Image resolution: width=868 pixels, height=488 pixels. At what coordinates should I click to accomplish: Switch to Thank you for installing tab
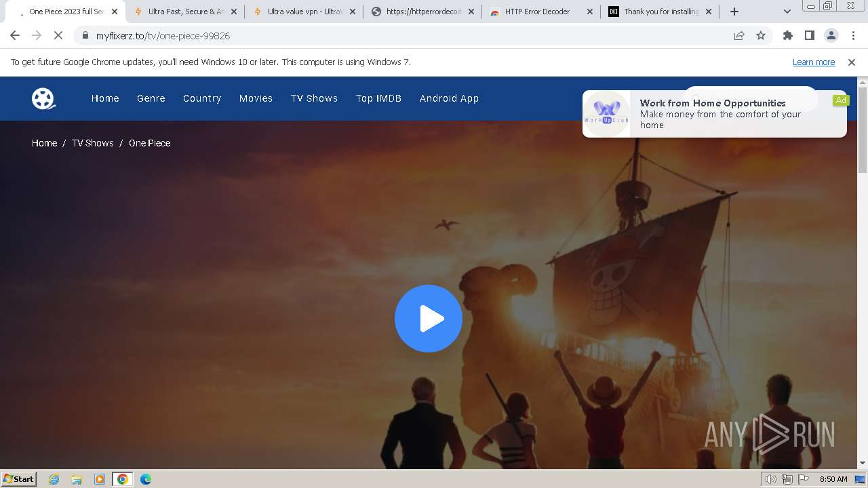click(660, 12)
